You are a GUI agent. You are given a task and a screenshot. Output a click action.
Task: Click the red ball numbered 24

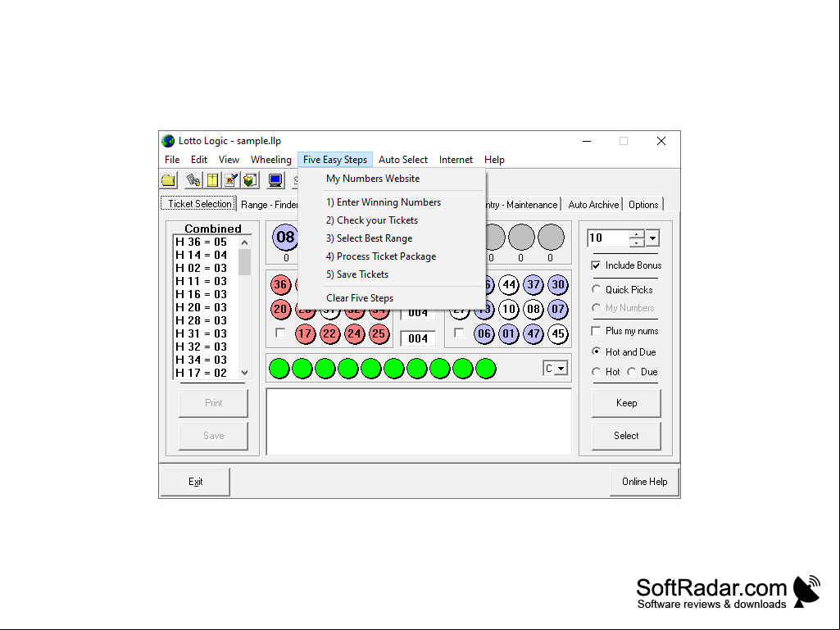pos(354,333)
